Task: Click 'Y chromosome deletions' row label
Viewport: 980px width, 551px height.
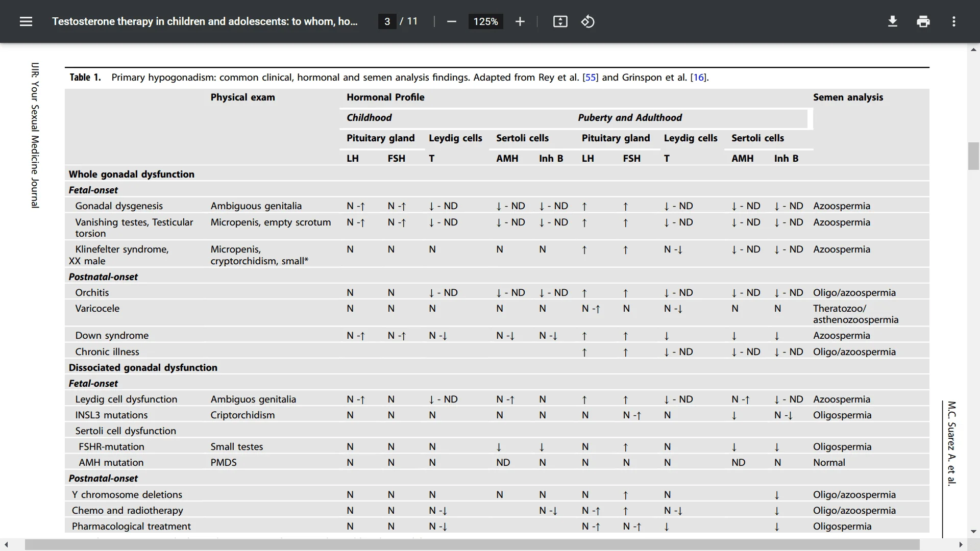Action: pos(127,494)
